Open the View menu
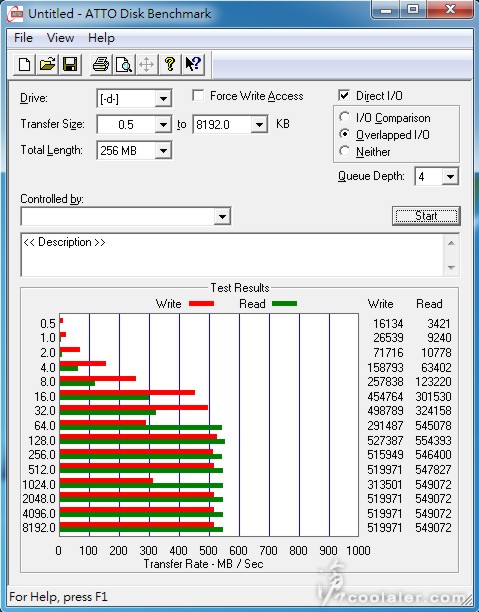The image size is (479, 612). coord(60,38)
